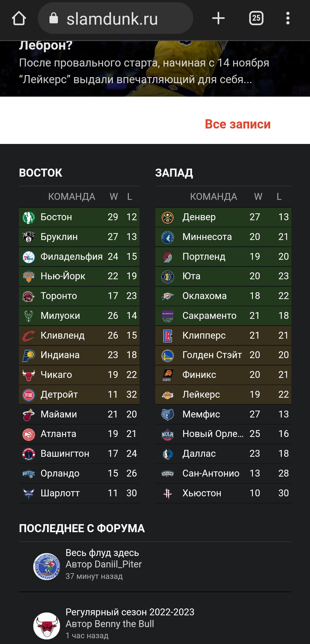
Task: Tap the browser home icon
Action: click(x=19, y=19)
